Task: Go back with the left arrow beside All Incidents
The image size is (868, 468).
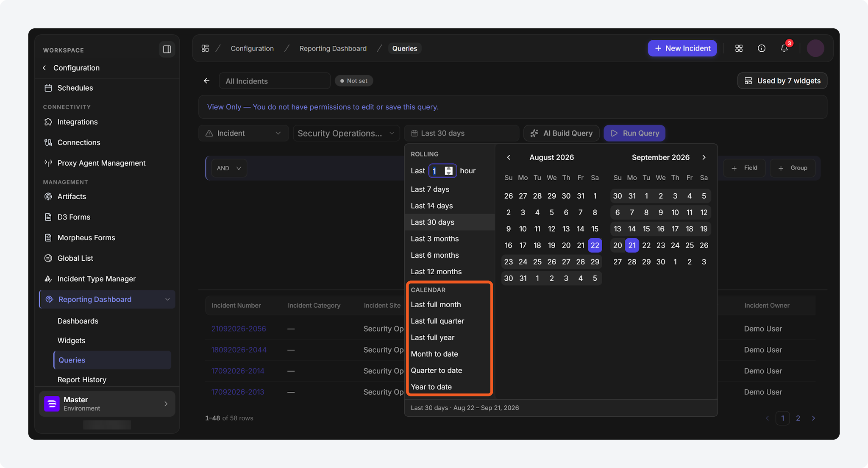Action: (x=206, y=81)
